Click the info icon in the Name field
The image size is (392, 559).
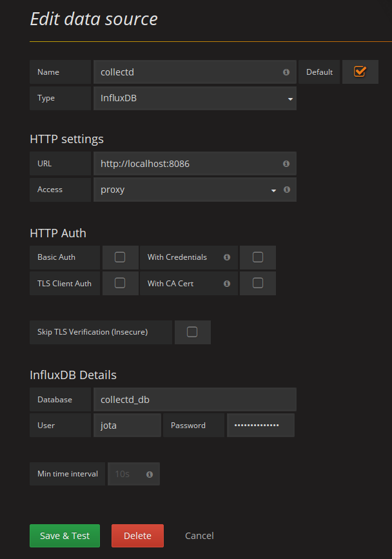tap(286, 72)
